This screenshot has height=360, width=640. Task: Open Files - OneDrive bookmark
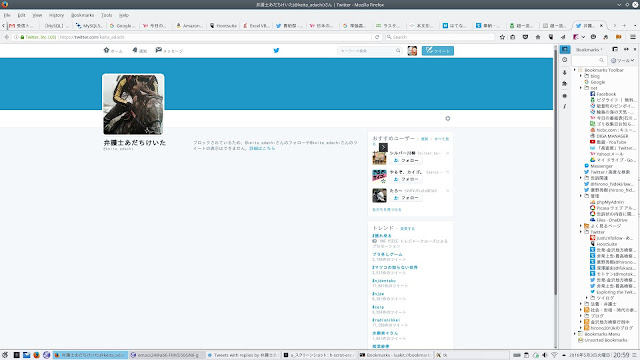(609, 220)
